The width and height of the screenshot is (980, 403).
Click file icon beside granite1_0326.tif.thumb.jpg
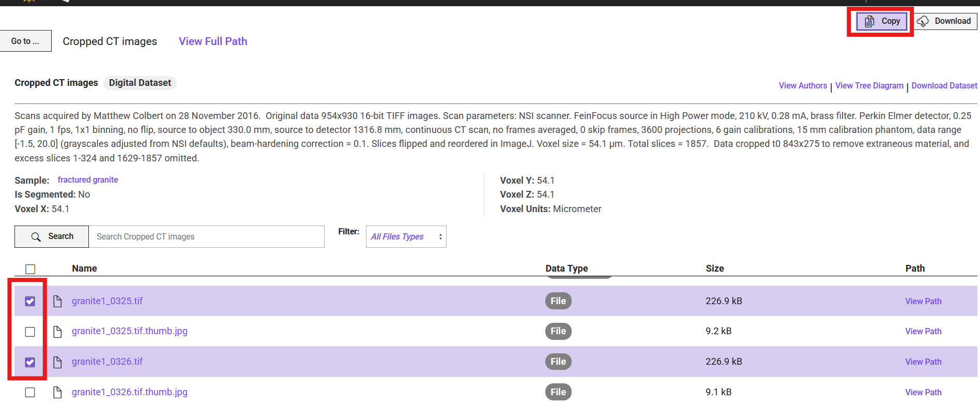click(58, 392)
